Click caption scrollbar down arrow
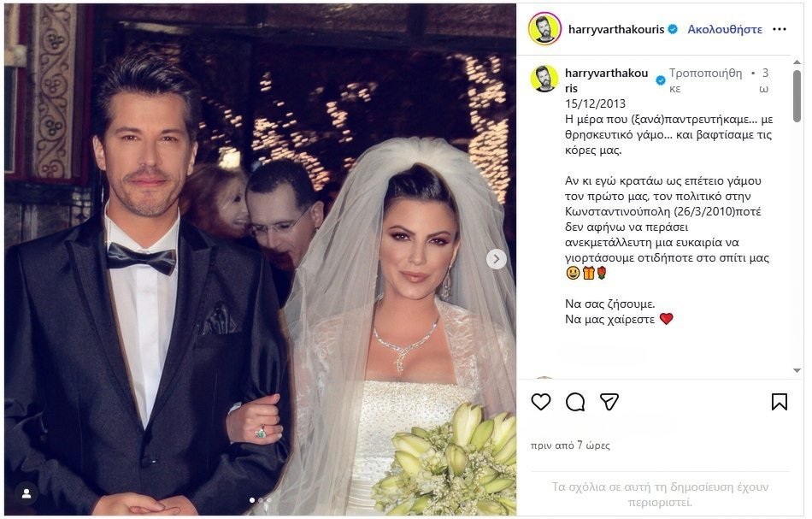The image size is (812, 519). tap(797, 370)
